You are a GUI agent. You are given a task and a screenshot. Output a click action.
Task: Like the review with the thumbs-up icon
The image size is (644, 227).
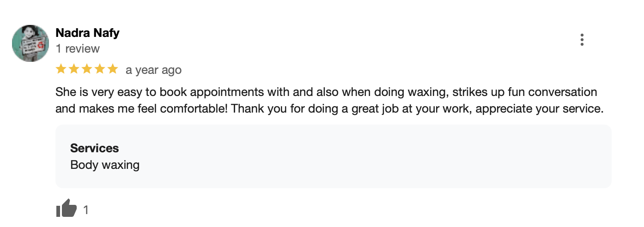(x=66, y=208)
